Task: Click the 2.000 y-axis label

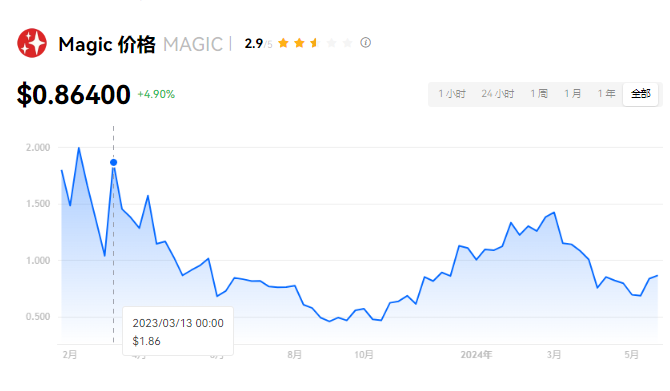Action: pyautogui.click(x=38, y=147)
